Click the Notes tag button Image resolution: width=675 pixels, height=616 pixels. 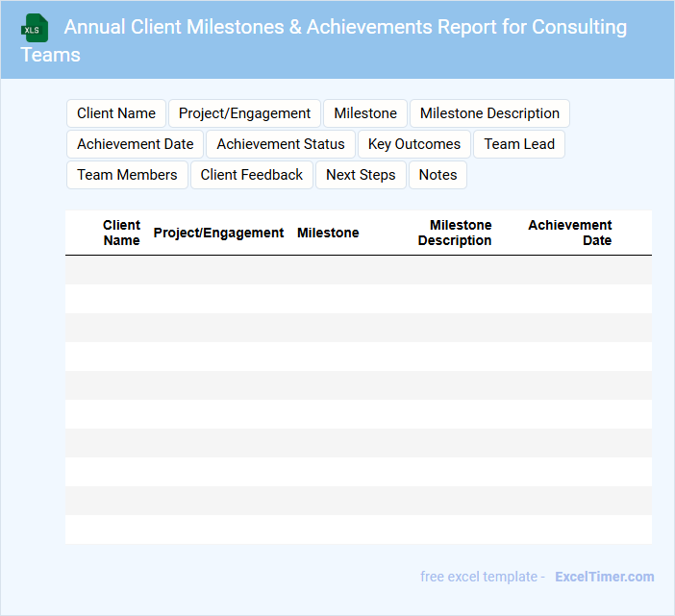(x=437, y=175)
